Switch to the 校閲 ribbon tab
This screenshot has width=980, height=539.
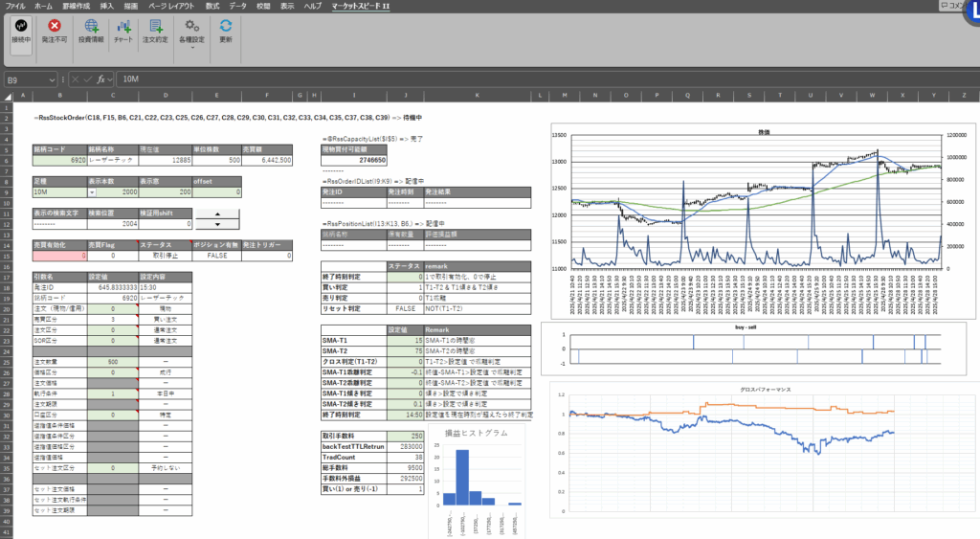[x=263, y=6]
